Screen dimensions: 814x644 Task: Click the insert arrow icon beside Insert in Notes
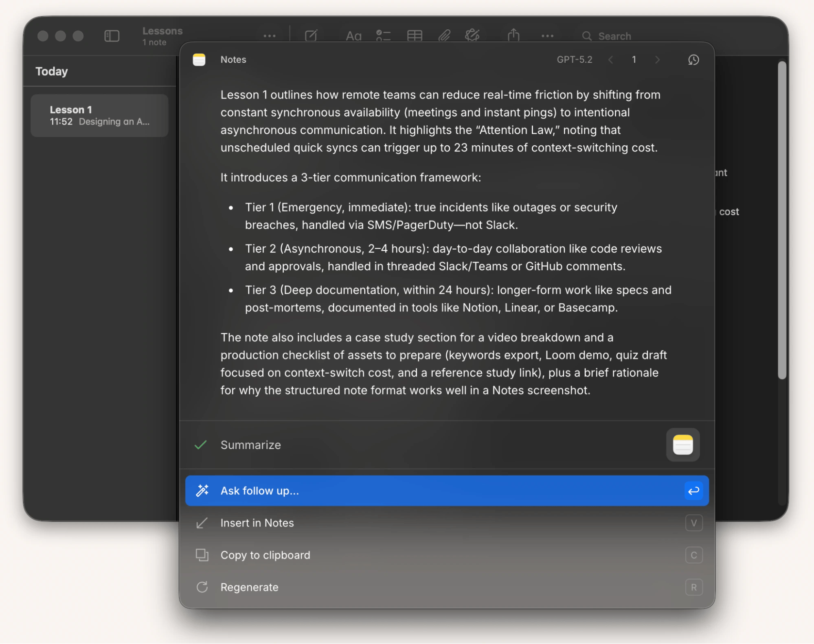[x=202, y=523]
